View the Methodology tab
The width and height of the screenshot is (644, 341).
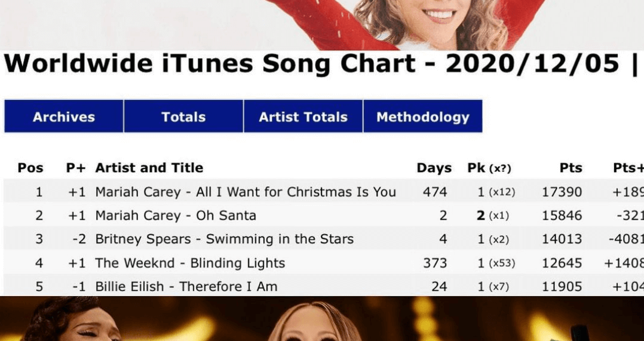[422, 117]
